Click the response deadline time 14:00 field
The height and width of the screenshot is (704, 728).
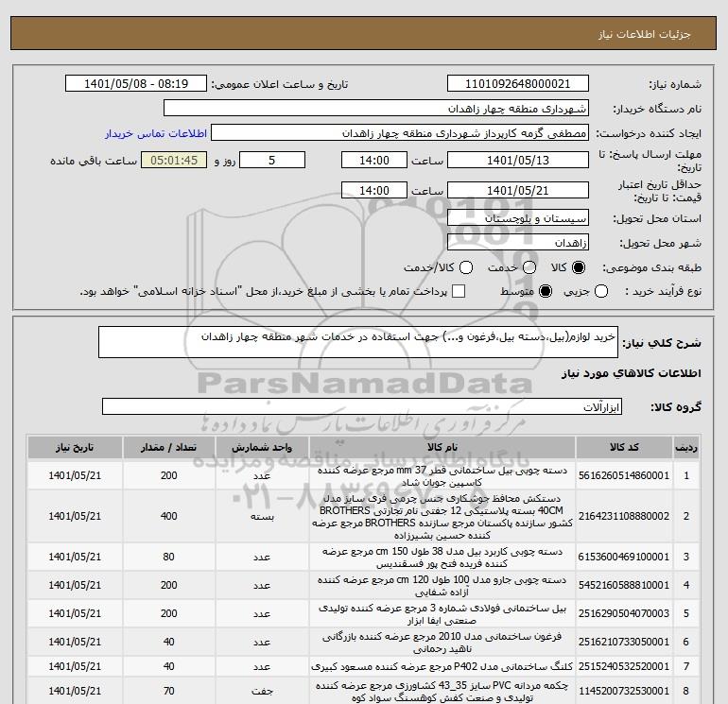(x=374, y=161)
